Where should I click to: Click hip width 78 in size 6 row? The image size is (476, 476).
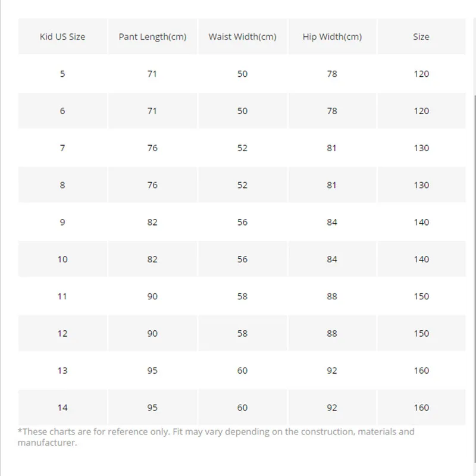point(332,111)
